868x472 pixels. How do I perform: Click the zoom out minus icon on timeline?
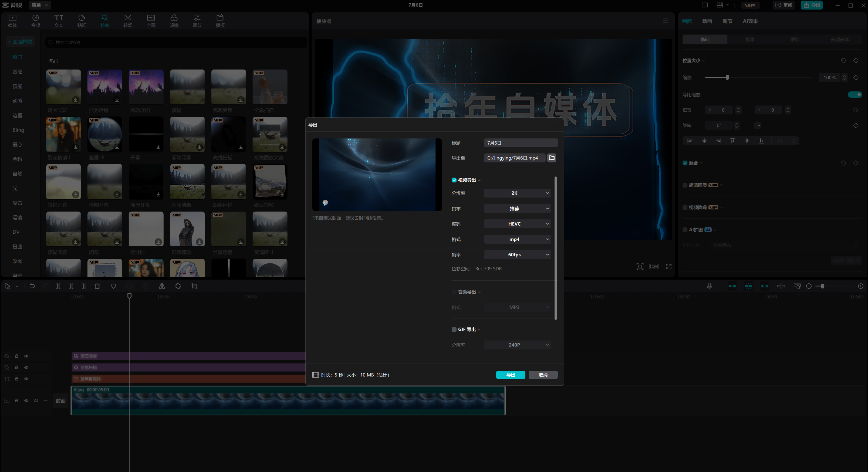click(809, 286)
